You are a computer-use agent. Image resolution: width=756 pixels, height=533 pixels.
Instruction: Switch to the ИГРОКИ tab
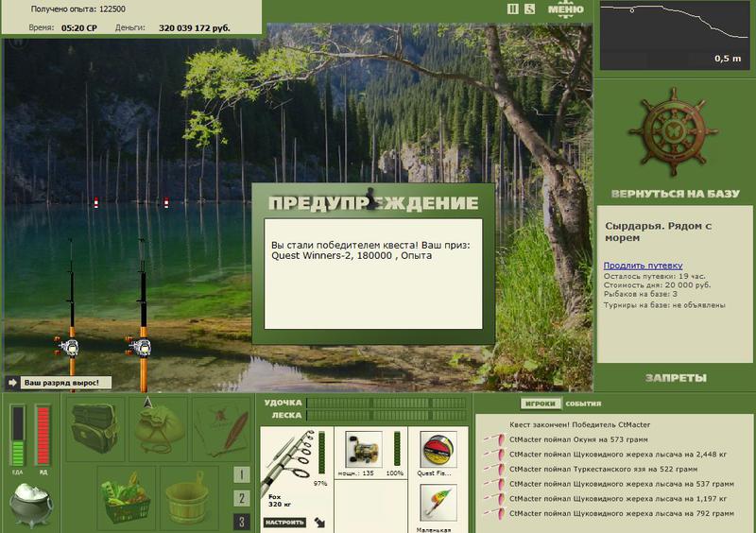pyautogui.click(x=541, y=404)
